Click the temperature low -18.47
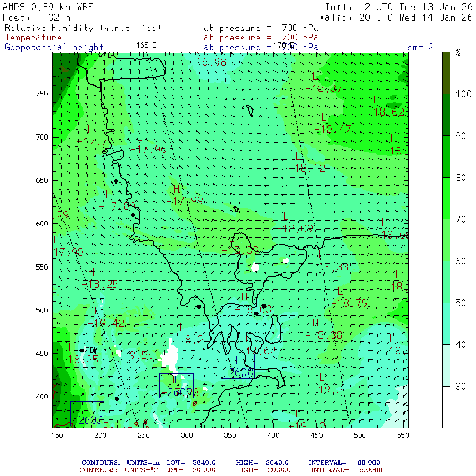 pyautogui.click(x=333, y=130)
